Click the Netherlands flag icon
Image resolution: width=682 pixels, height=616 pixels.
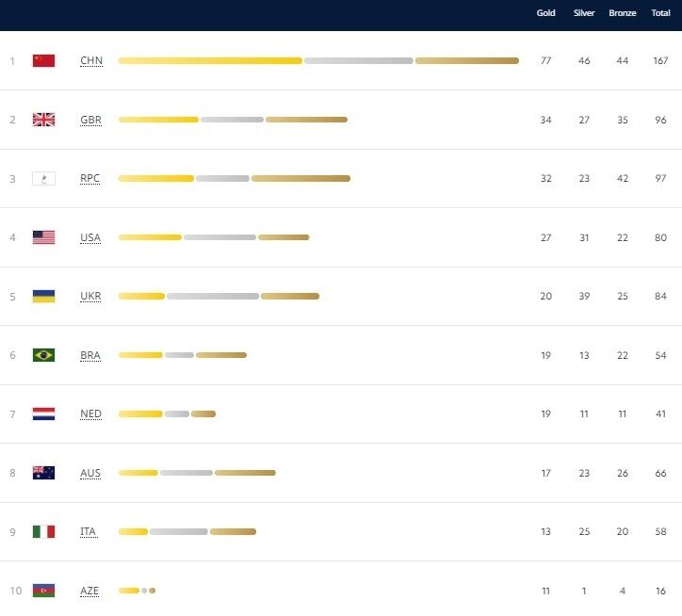(43, 413)
